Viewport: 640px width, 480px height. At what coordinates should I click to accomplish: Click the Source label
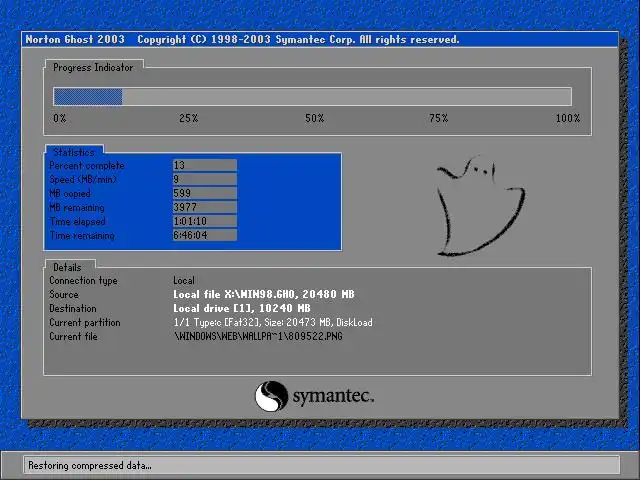click(x=64, y=294)
